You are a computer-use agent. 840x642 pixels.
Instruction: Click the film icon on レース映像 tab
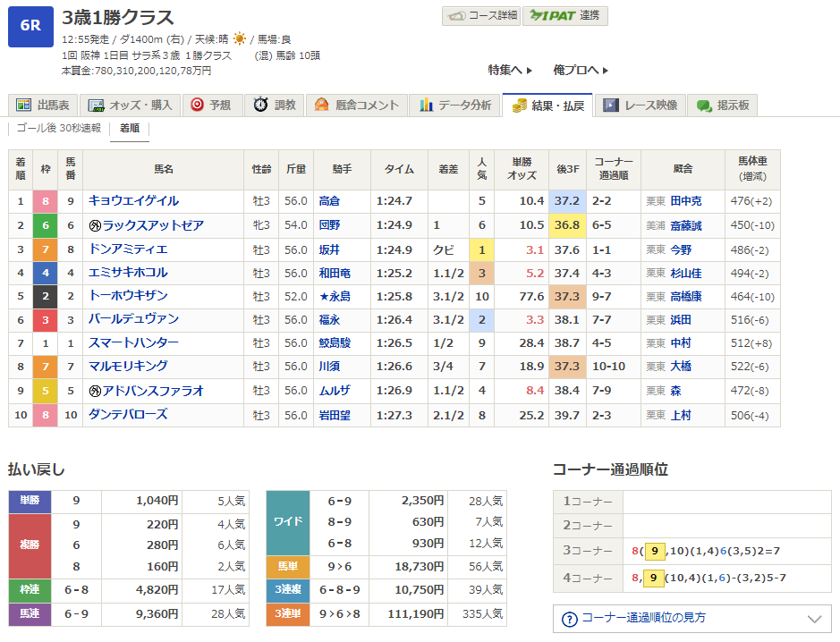pos(610,106)
